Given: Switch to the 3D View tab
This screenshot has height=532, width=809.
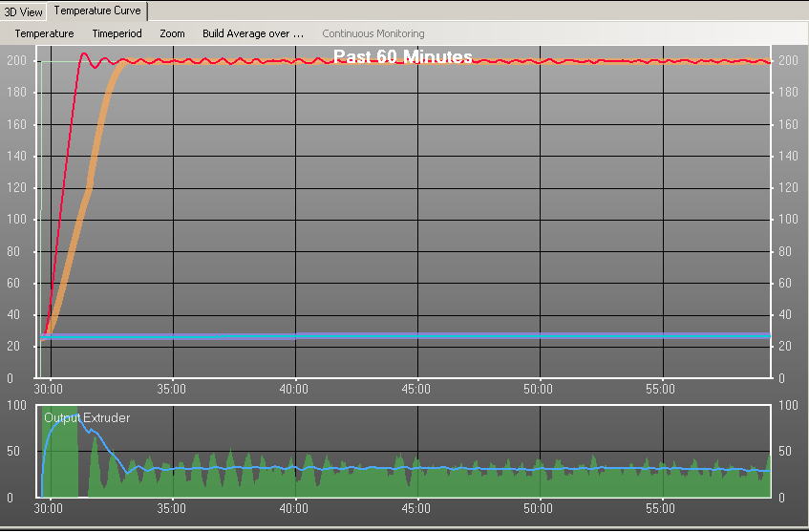Looking at the screenshot, I should tap(23, 11).
